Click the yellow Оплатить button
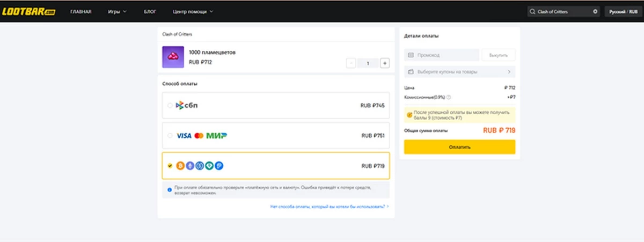This screenshot has width=644, height=242. coord(460,147)
